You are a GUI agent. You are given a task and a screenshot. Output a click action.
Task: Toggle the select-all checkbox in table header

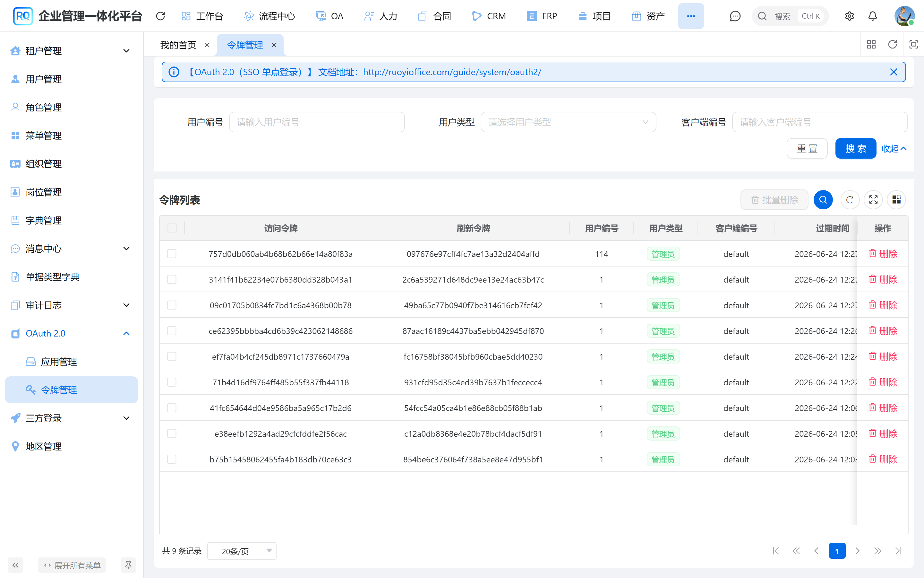[x=172, y=228]
